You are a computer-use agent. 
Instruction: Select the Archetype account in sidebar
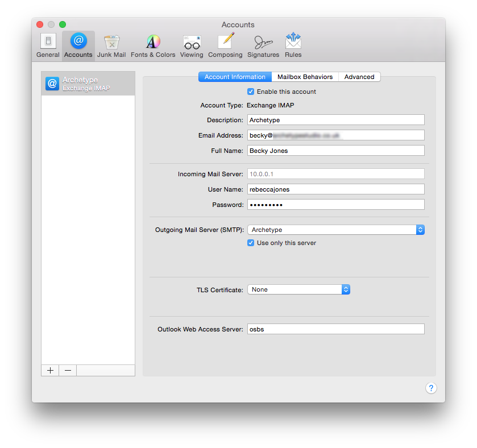pos(88,84)
